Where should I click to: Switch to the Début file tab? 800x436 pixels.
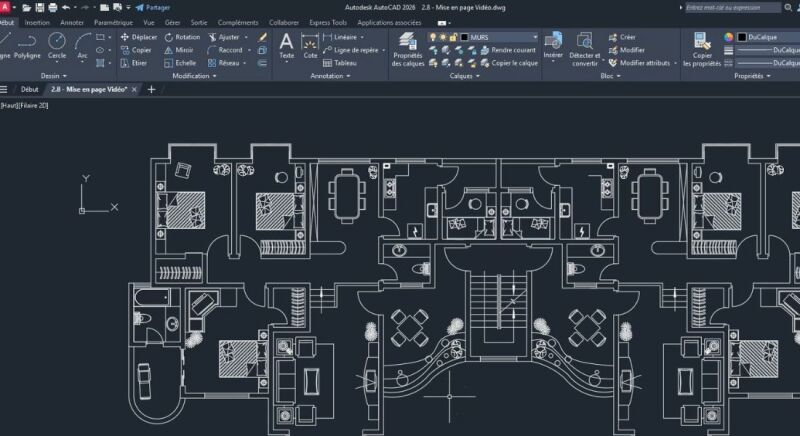pyautogui.click(x=30, y=89)
